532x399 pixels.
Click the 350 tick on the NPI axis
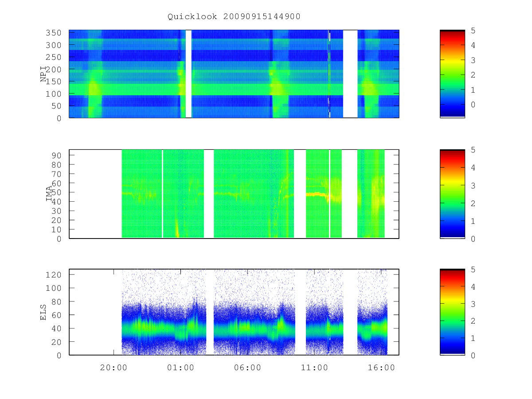[x=54, y=33]
